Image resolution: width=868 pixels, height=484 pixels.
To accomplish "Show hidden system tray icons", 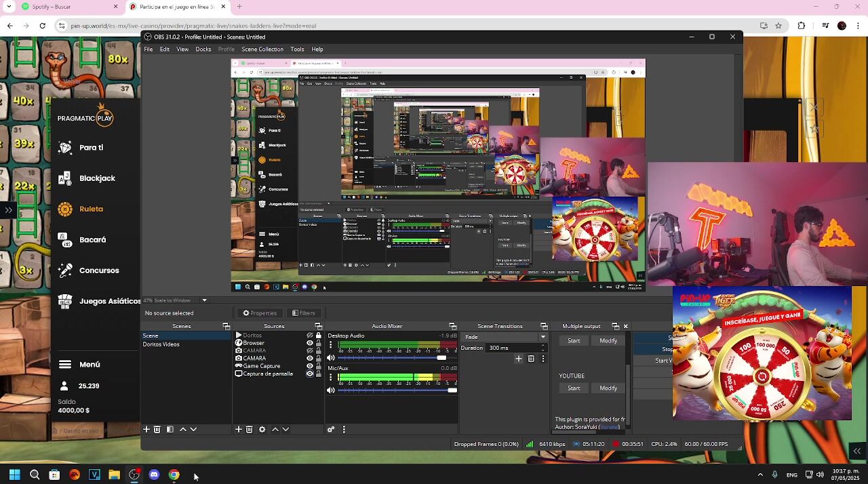I will (x=760, y=475).
